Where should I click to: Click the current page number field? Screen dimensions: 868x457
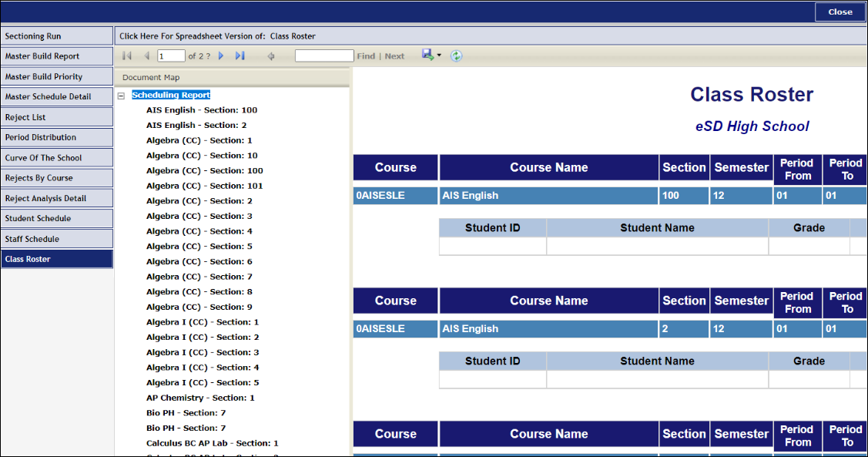pyautogui.click(x=171, y=56)
